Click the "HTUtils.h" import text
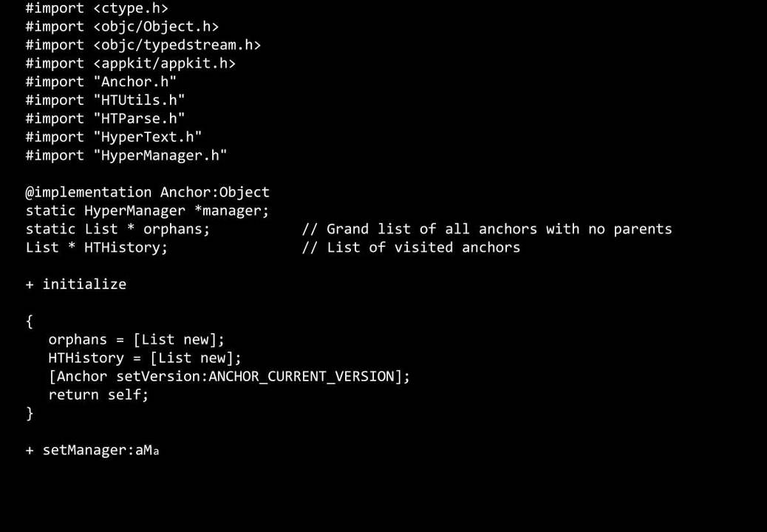The width and height of the screenshot is (767, 532). [x=139, y=100]
